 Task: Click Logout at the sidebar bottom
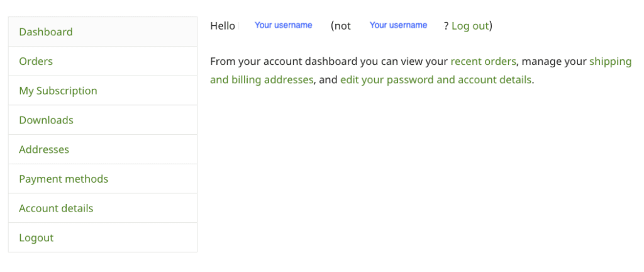(x=36, y=238)
